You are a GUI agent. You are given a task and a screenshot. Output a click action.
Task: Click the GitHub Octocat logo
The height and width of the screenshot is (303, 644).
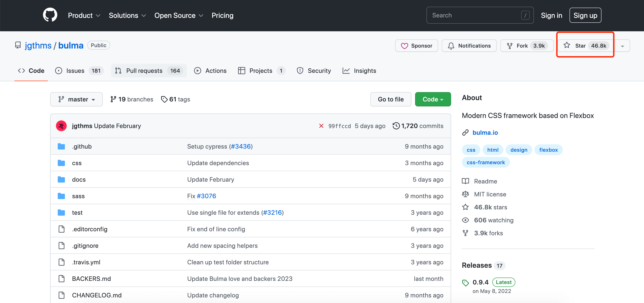50,15
